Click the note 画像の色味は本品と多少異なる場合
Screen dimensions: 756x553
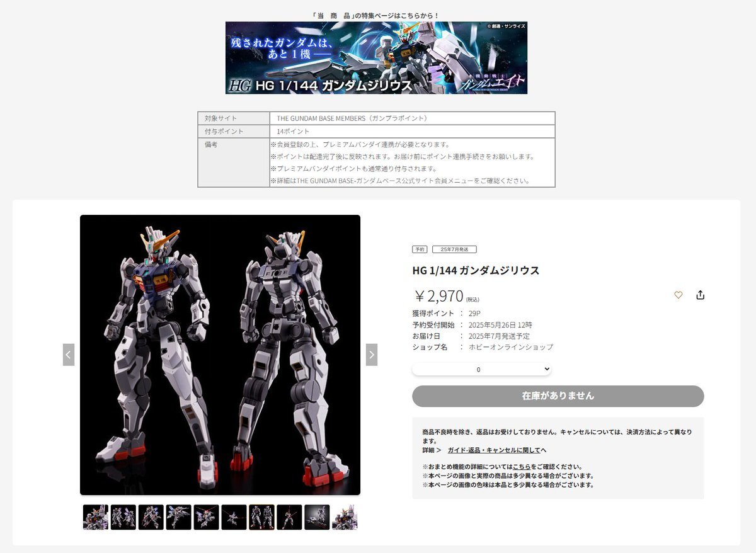508,485
